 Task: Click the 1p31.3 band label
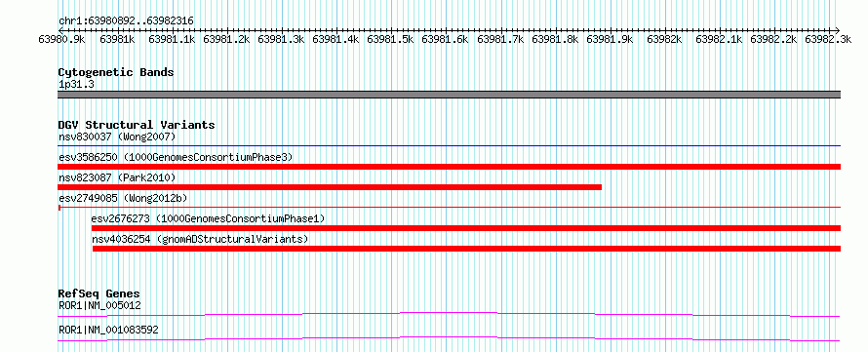(76, 84)
